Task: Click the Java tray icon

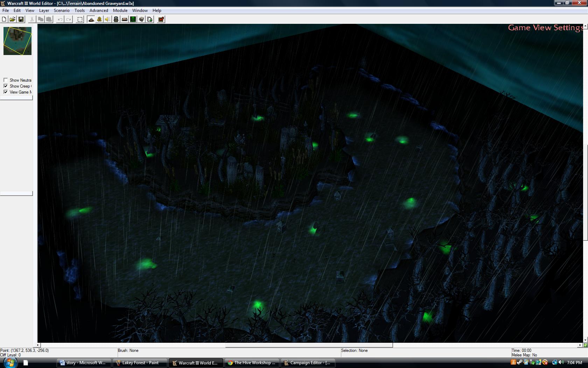Action: 513,362
